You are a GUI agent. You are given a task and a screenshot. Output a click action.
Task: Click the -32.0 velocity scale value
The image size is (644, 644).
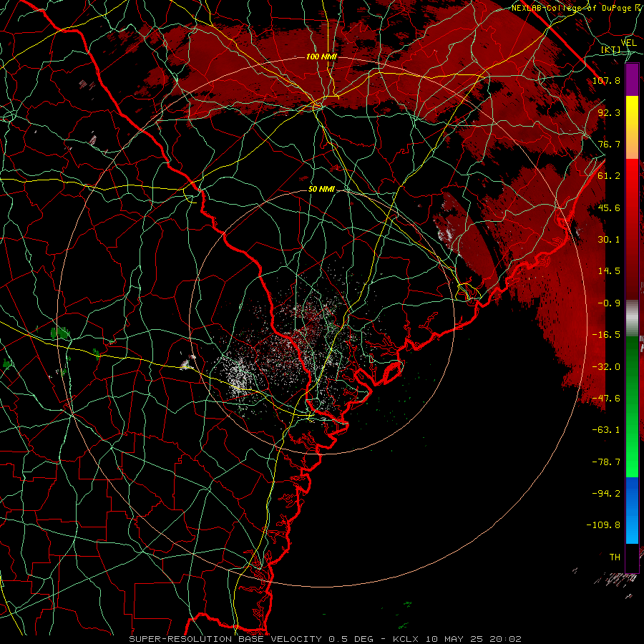[x=606, y=367]
